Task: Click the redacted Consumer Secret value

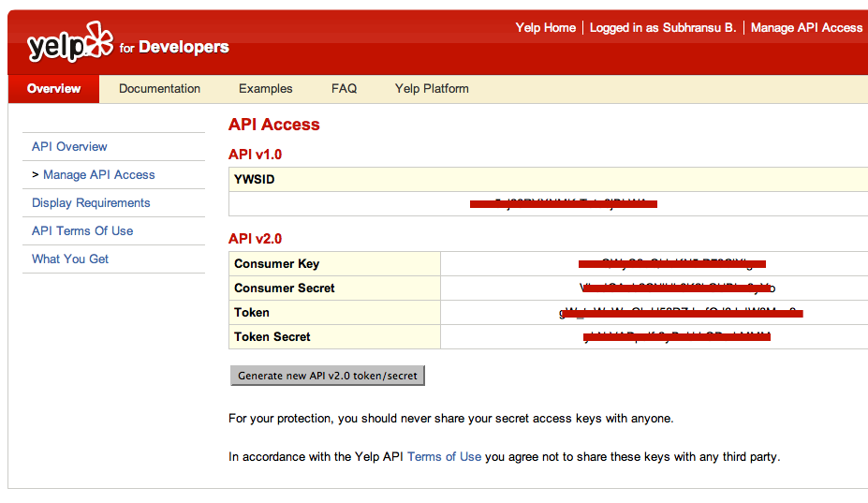Action: pos(678,288)
